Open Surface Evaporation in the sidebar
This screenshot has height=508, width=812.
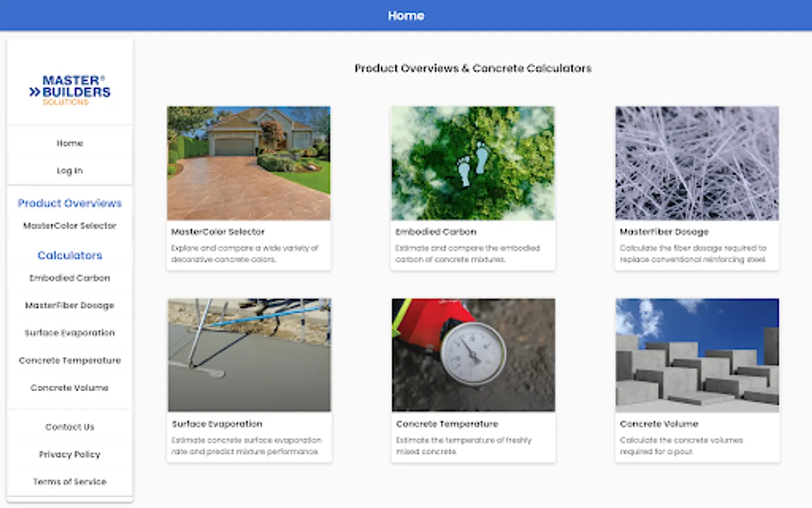click(70, 333)
